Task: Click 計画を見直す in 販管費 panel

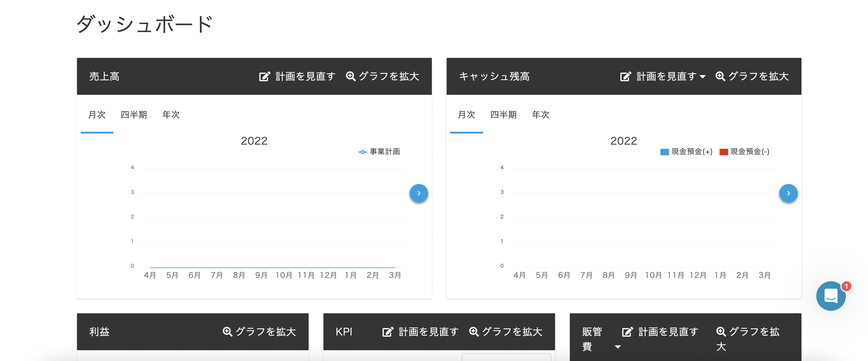Action: coord(660,332)
